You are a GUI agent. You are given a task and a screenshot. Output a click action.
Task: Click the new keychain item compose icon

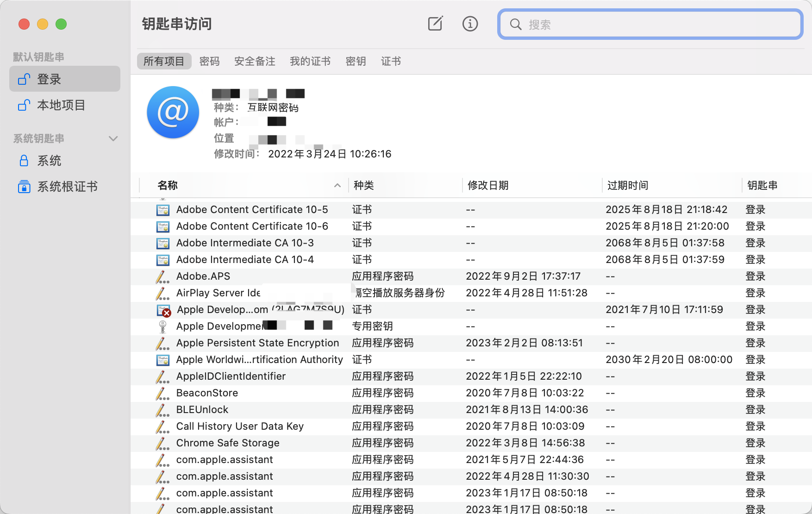pyautogui.click(x=435, y=24)
